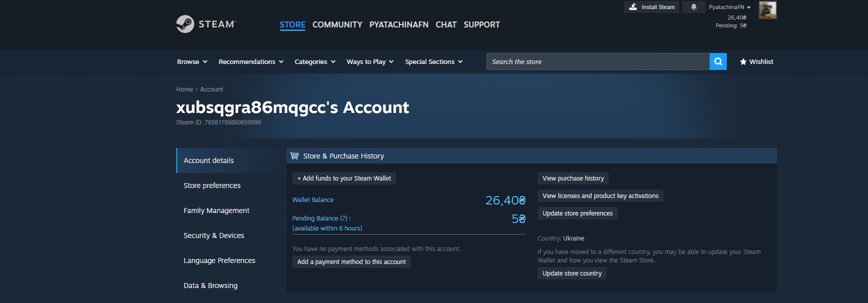The image size is (868, 303).
Task: Open the PYATACHINAFN profile menu
Action: [399, 24]
